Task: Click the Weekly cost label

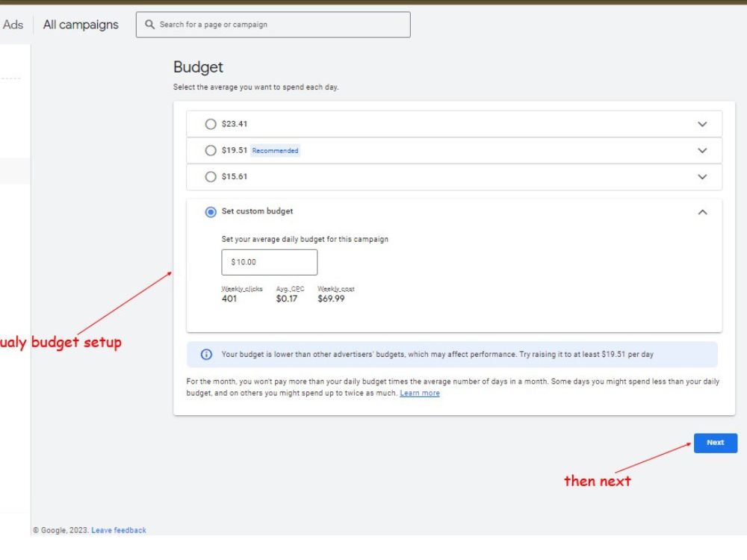Action: [336, 288]
